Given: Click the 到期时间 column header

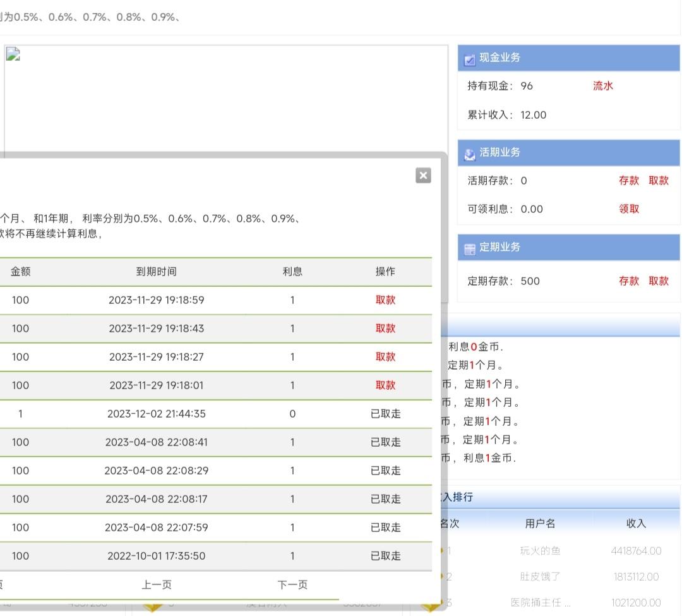Looking at the screenshot, I should point(156,272).
